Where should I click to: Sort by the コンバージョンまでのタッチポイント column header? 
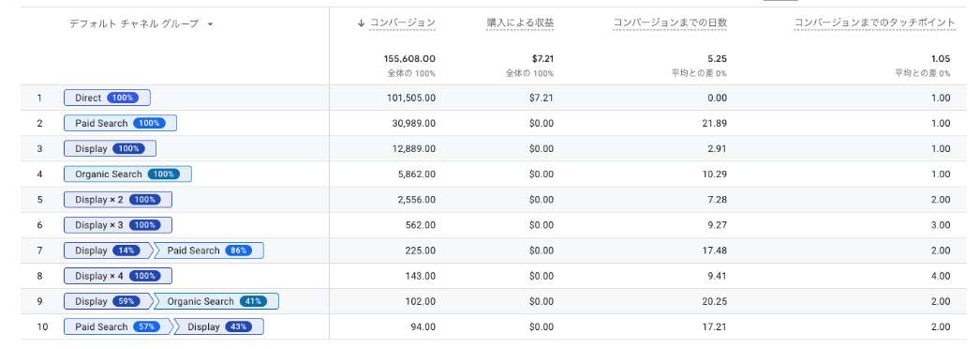[875, 23]
